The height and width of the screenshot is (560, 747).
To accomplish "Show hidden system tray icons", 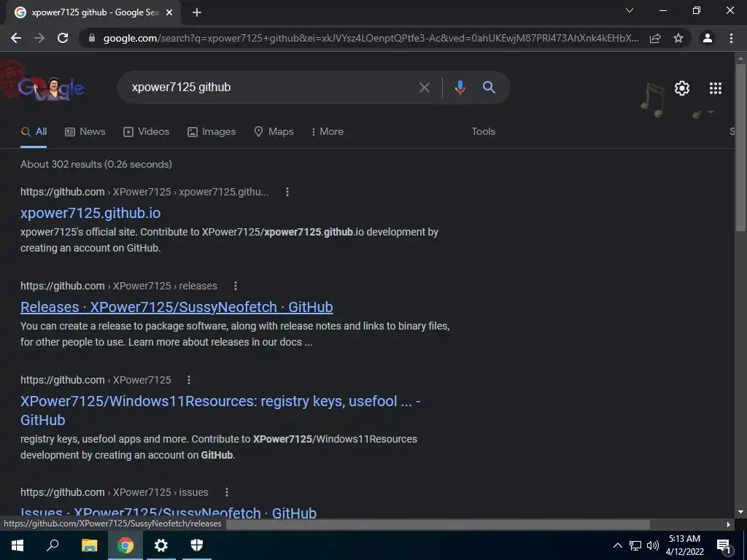I will (x=617, y=545).
